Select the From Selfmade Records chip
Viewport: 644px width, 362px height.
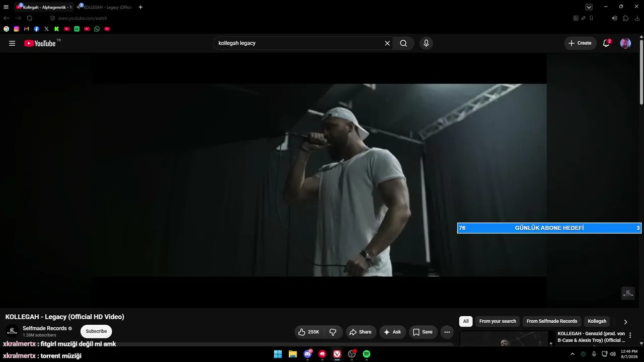[x=552, y=321]
